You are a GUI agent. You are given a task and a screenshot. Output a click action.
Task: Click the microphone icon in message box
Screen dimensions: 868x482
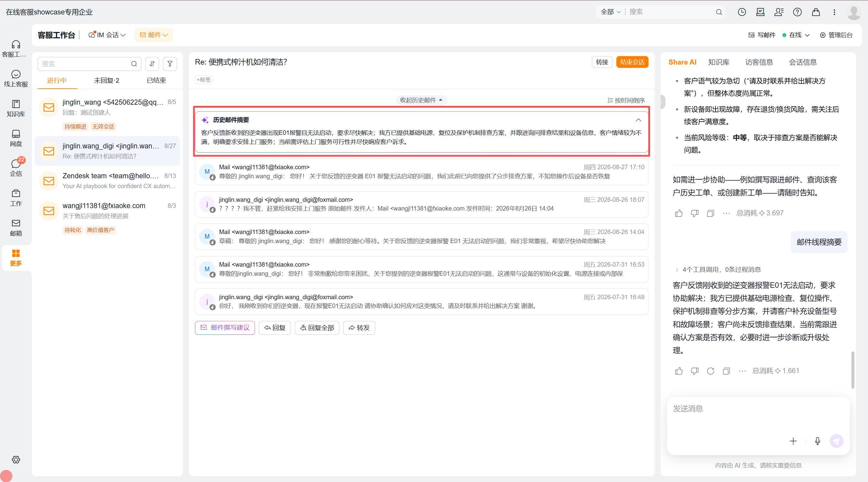[817, 441]
